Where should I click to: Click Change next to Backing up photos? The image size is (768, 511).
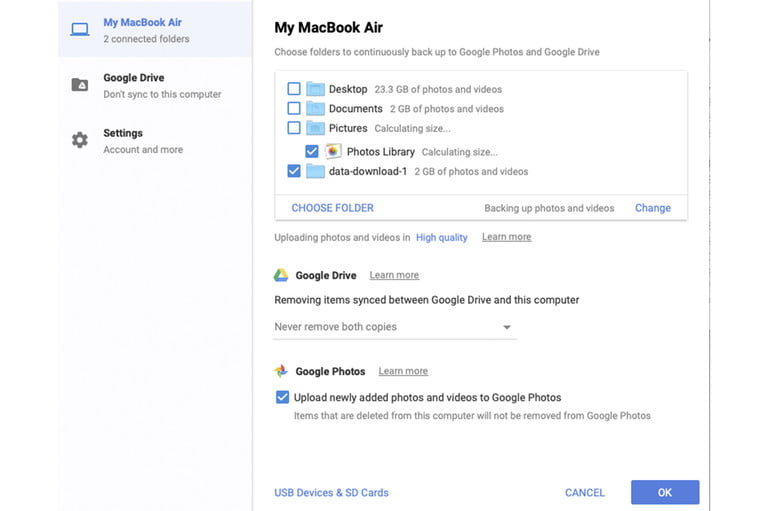(652, 208)
